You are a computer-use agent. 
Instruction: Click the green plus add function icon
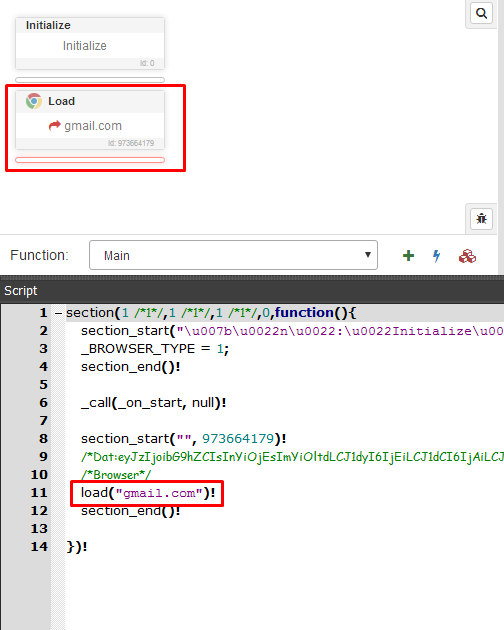tap(408, 256)
